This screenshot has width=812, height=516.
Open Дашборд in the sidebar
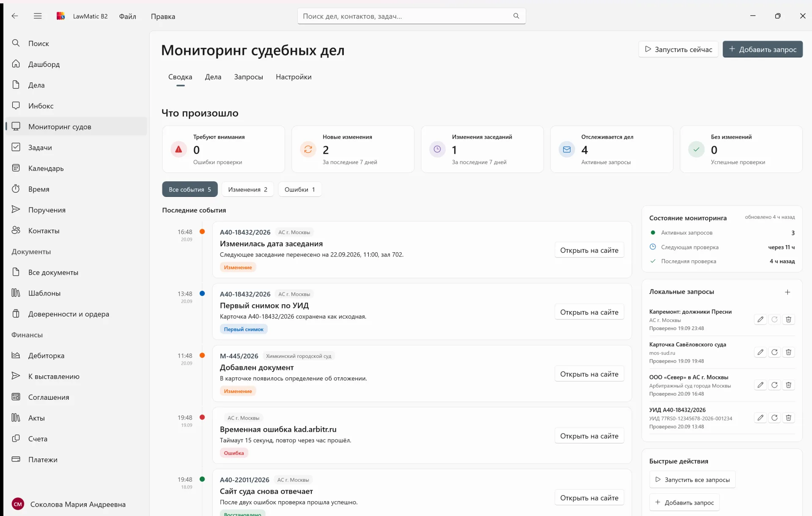76,64
